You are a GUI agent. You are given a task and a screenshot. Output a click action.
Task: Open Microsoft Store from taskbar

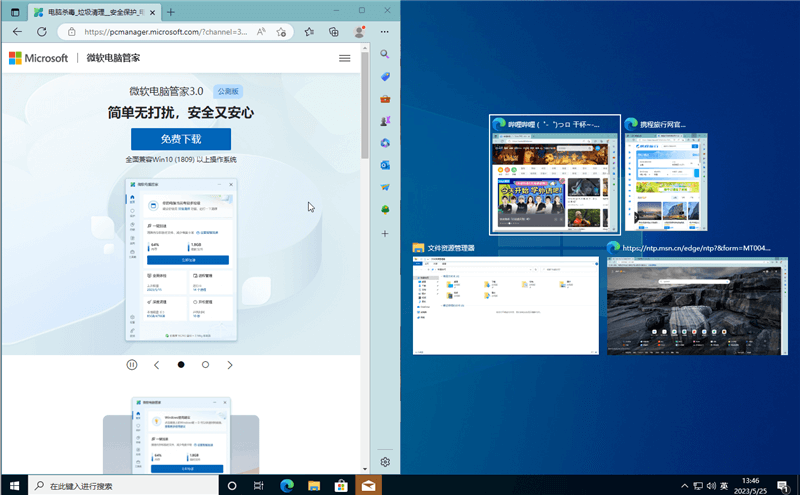coord(341,485)
